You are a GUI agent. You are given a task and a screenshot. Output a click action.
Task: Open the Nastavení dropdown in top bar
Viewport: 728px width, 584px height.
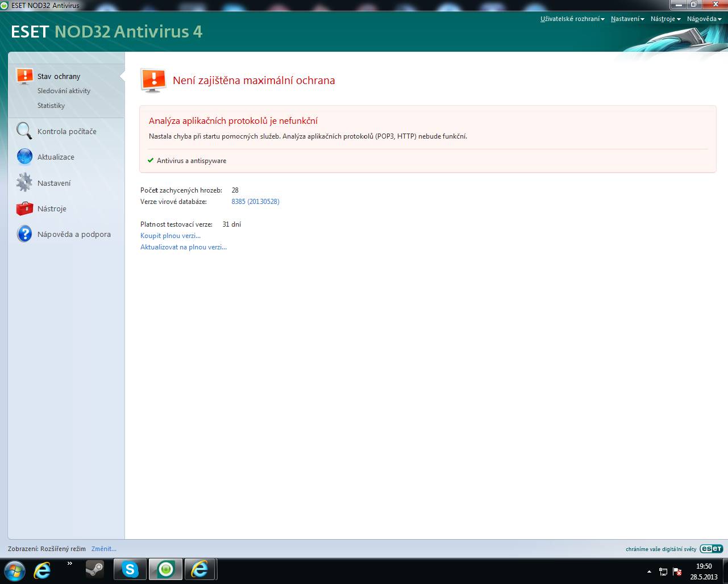tap(627, 19)
